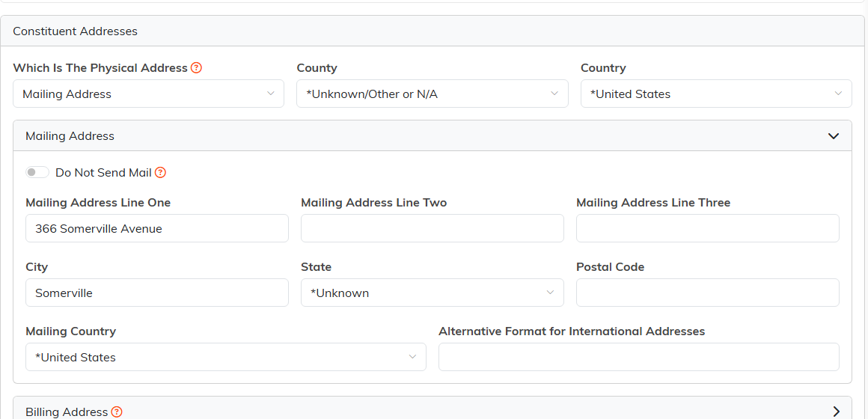Open the Country dropdown at top right
Image resolution: width=868 pixels, height=419 pixels.
click(716, 94)
